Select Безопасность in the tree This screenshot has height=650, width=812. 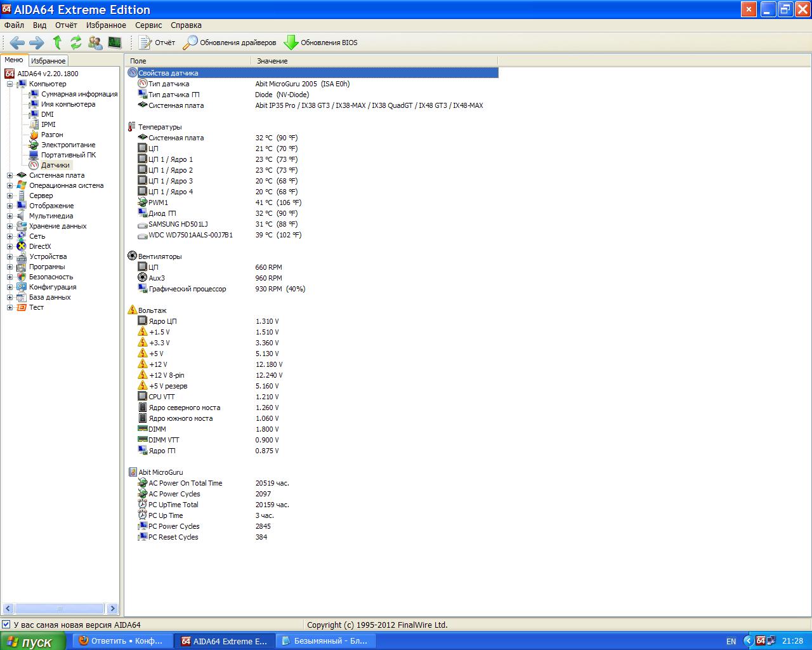click(51, 277)
